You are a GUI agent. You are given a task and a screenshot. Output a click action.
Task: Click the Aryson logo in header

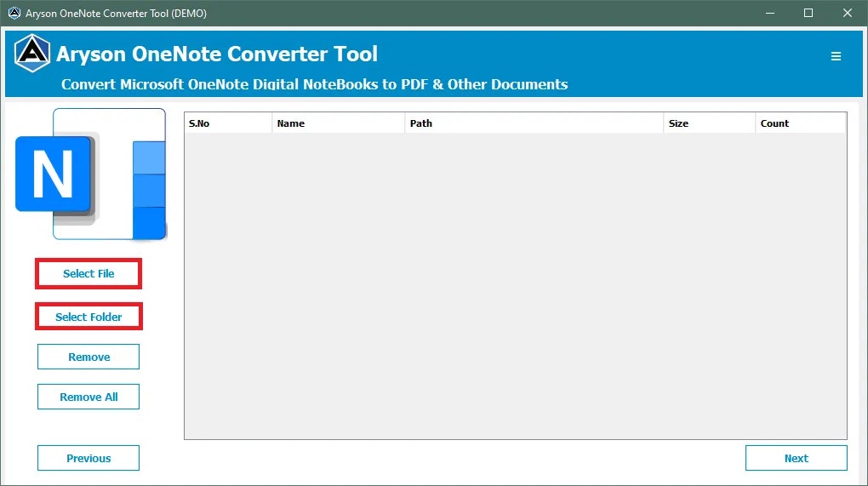click(x=32, y=54)
